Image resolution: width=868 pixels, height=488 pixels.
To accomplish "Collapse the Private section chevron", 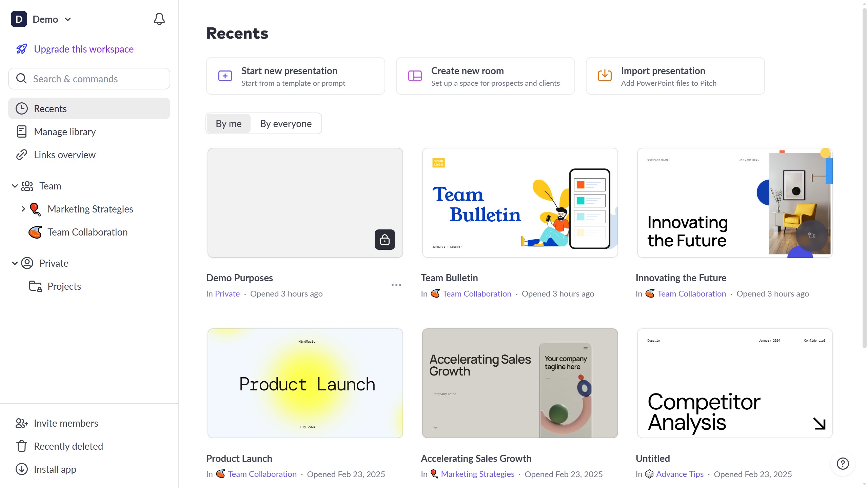I will [15, 263].
